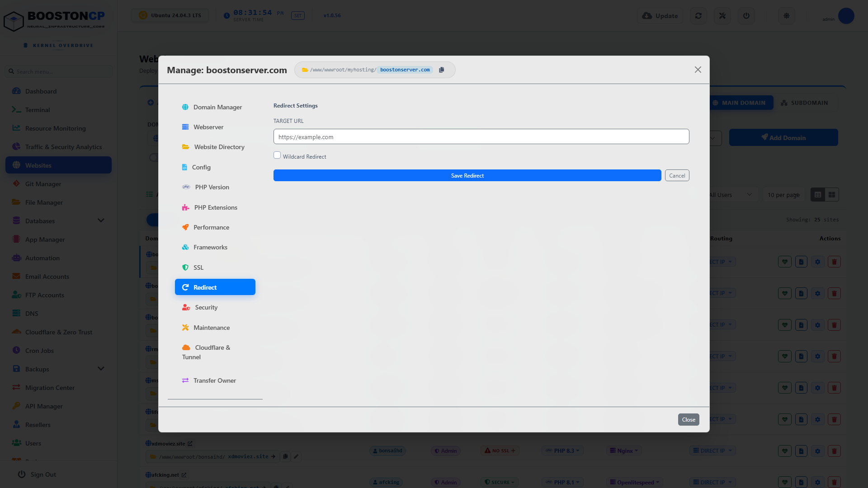Select the Redirect tab
868x488 pixels.
[215, 287]
